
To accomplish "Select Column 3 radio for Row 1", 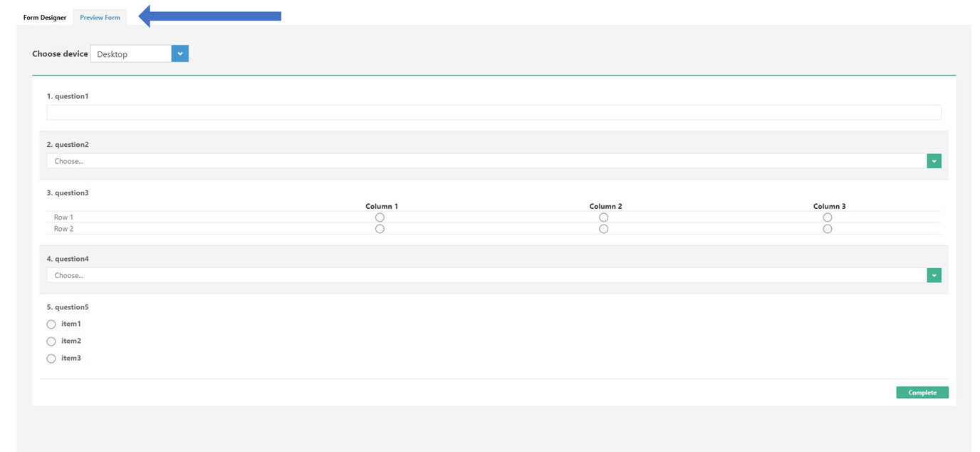I will click(827, 217).
